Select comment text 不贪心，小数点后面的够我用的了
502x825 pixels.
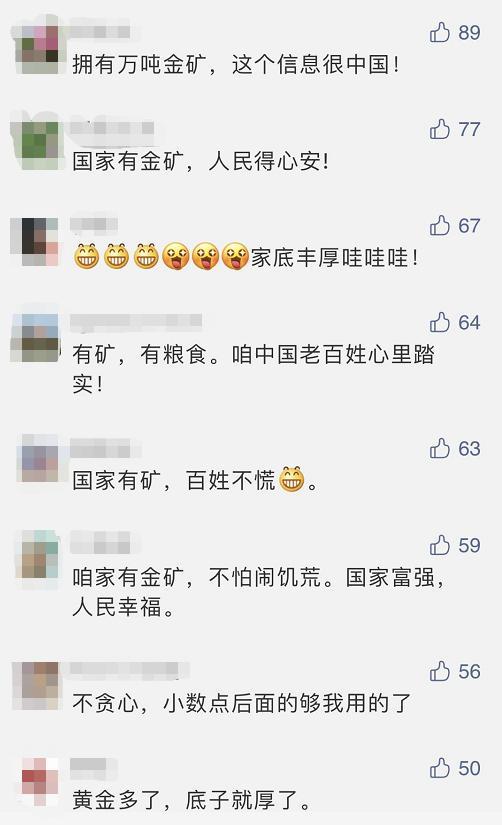242,703
